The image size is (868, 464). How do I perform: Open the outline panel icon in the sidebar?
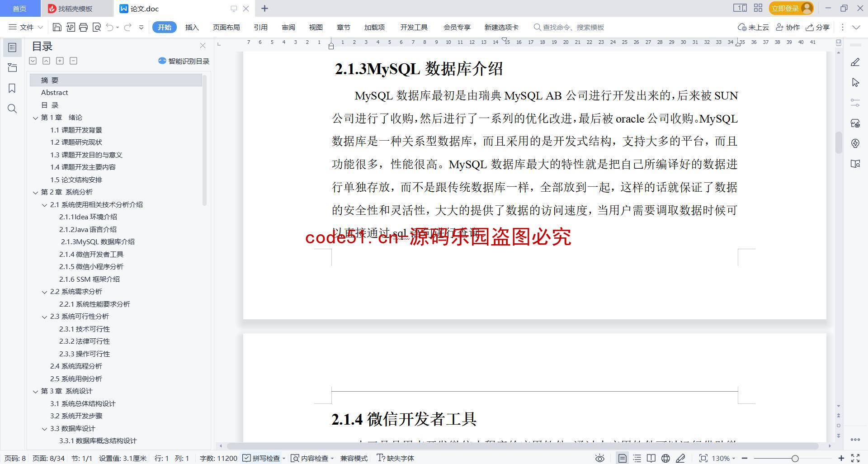tap(12, 47)
